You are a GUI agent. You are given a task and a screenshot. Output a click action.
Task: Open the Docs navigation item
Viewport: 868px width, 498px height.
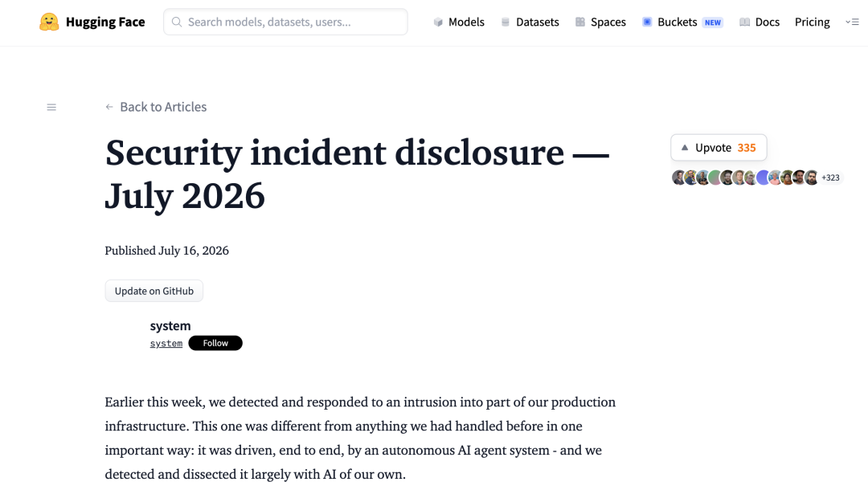tap(759, 22)
